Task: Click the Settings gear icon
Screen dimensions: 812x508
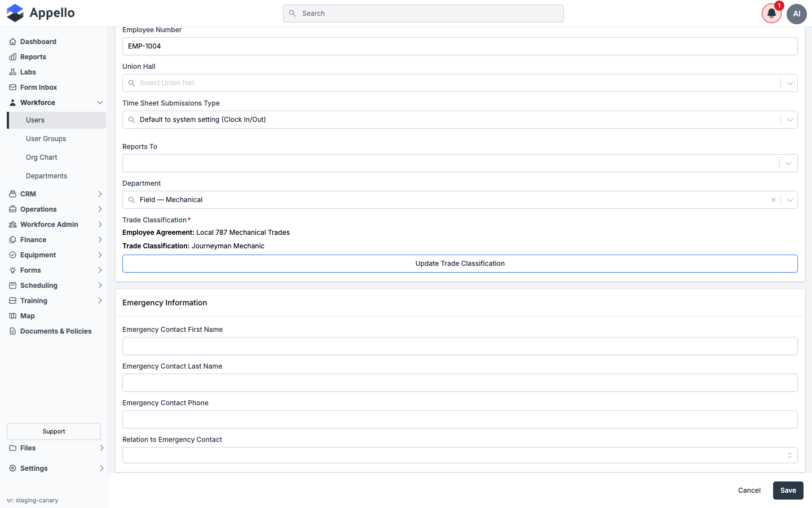Action: point(12,468)
